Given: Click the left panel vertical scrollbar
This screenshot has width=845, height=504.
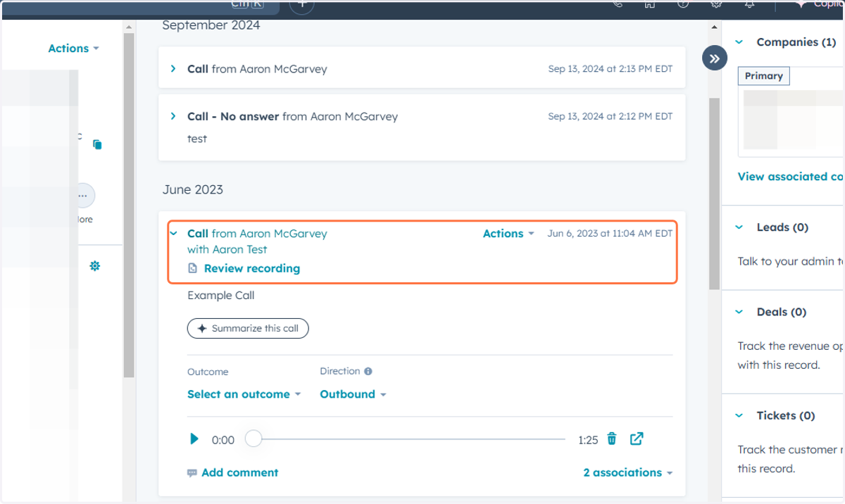Looking at the screenshot, I should coord(128,204).
